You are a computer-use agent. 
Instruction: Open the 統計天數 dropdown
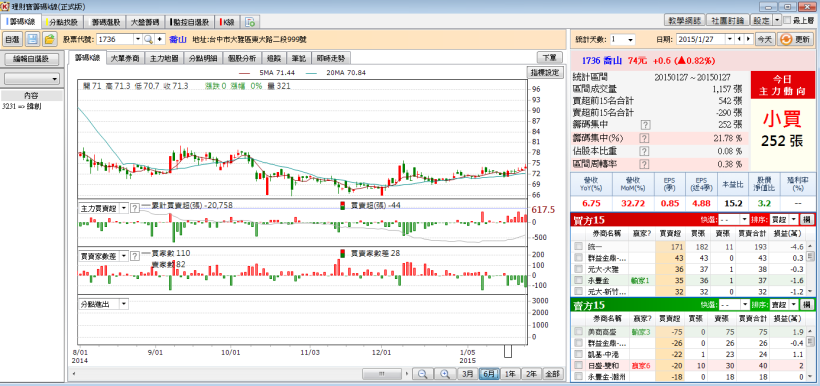pyautogui.click(x=630, y=40)
